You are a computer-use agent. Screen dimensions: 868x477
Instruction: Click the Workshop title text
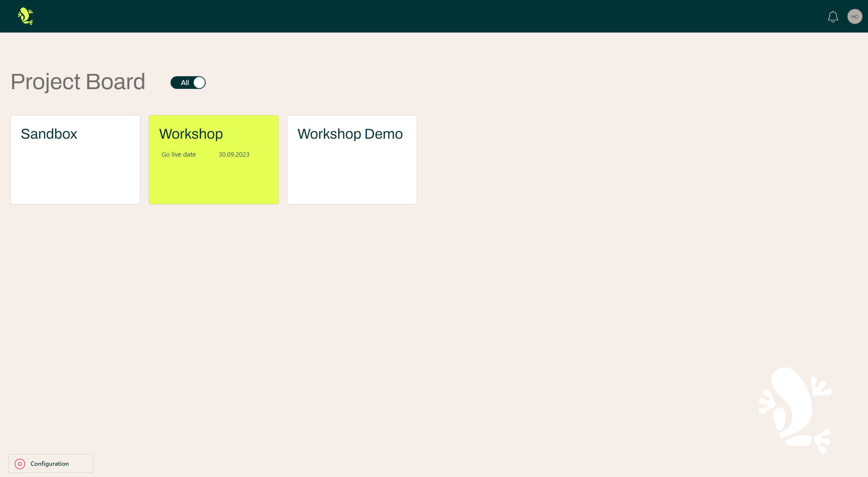191,134
